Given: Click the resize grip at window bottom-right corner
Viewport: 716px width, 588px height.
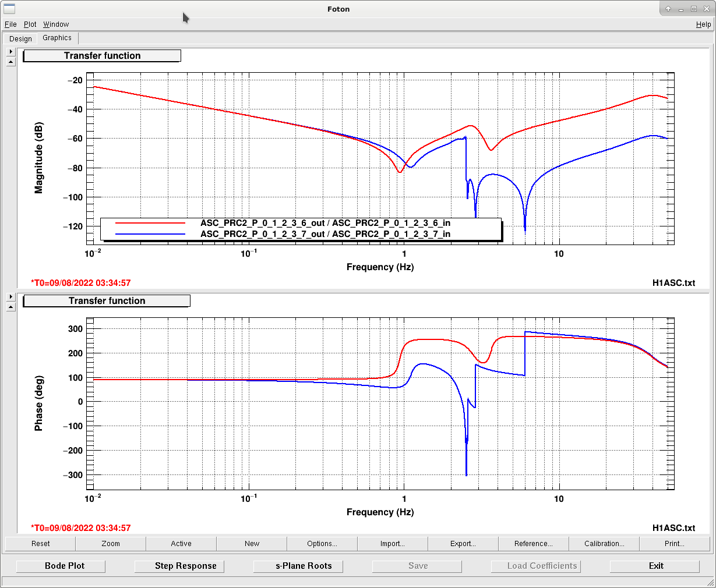Looking at the screenshot, I should [x=710, y=582].
